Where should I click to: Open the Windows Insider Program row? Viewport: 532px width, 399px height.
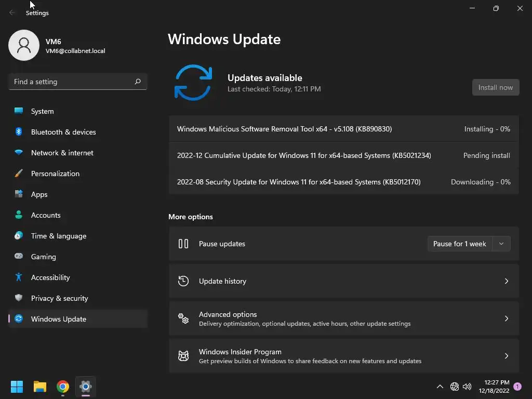tap(344, 355)
